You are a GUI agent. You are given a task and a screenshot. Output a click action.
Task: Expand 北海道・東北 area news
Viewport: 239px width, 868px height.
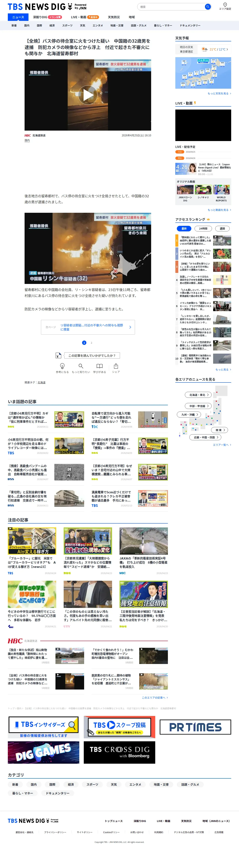click(199, 395)
